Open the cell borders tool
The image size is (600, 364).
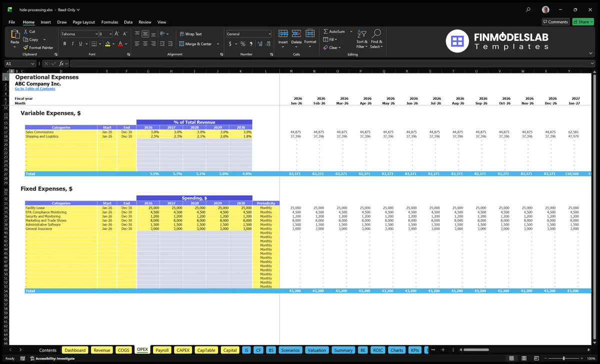pos(94,44)
